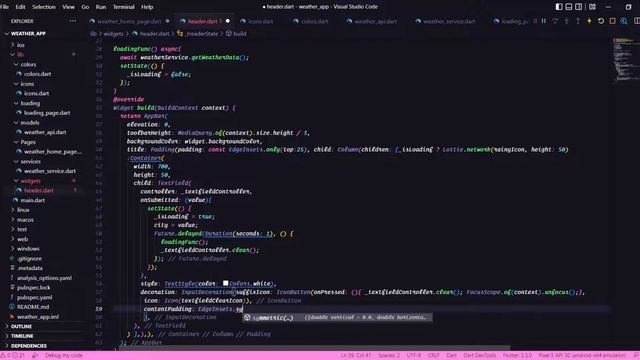This screenshot has height=360, width=640.
Task: Open the View menu
Action: [x=68, y=7]
